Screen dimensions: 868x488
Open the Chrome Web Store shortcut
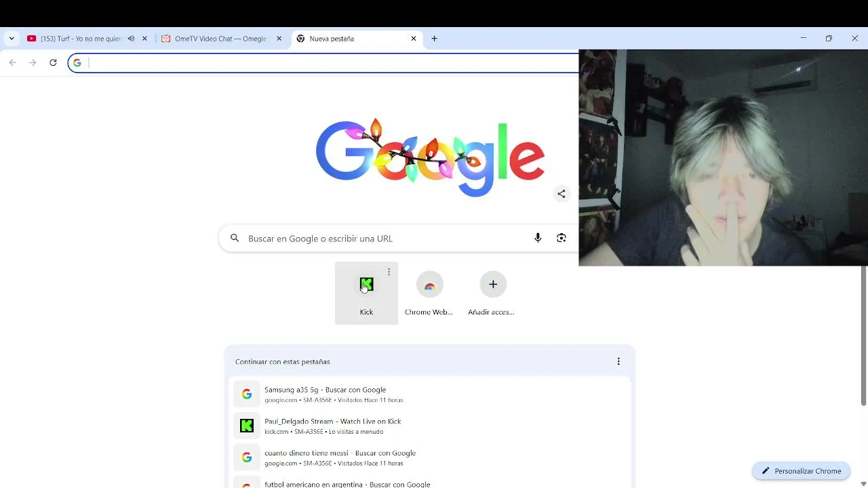click(429, 293)
